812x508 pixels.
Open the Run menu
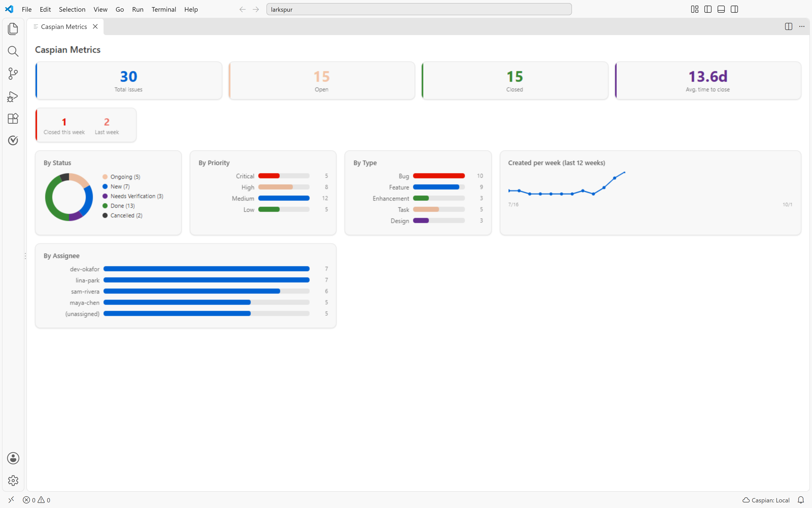138,9
